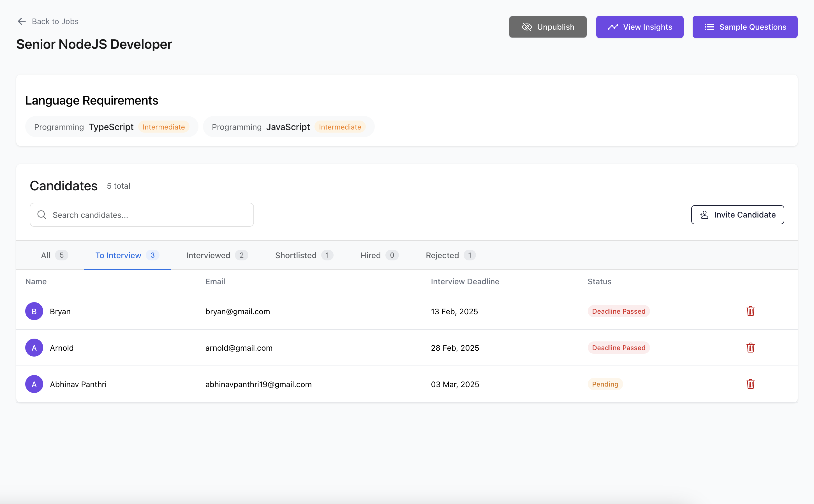Click email bryan@gmail.com
The height and width of the screenshot is (504, 814).
pos(237,312)
